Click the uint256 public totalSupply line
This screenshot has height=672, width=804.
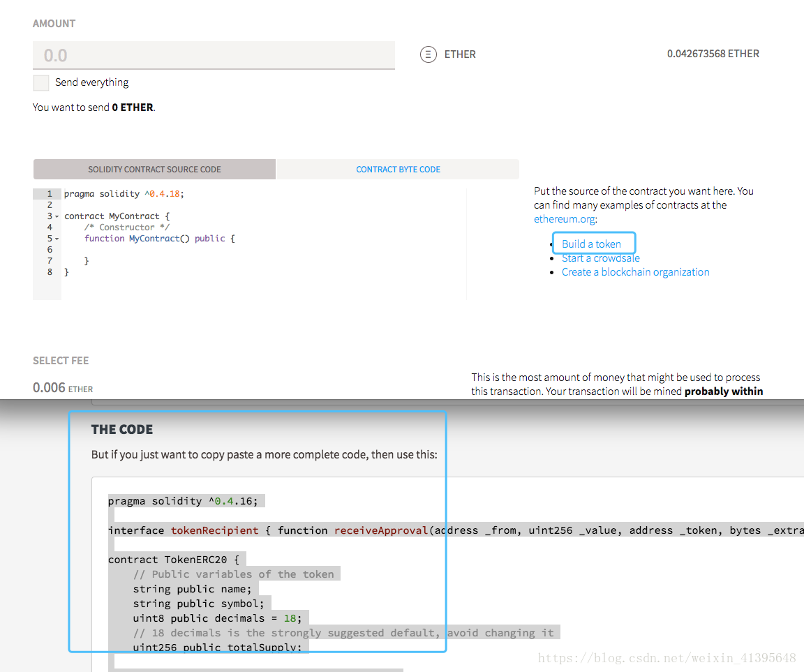(x=218, y=647)
